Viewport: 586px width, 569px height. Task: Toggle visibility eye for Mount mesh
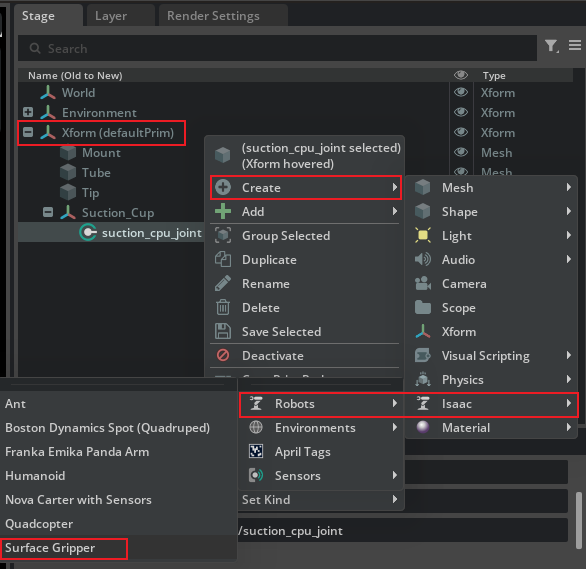coord(461,152)
